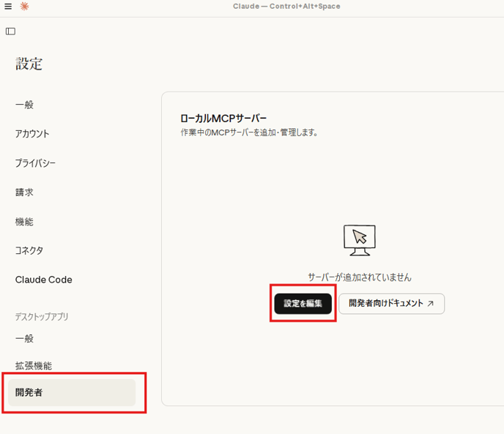This screenshot has width=504, height=434.
Task: Select Claude Code in the sidebar
Action: coord(43,280)
